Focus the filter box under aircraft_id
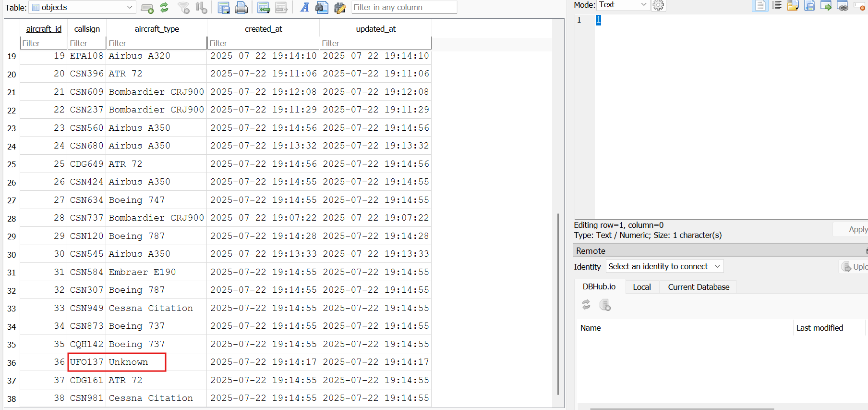Image resolution: width=868 pixels, height=410 pixels. click(x=44, y=43)
